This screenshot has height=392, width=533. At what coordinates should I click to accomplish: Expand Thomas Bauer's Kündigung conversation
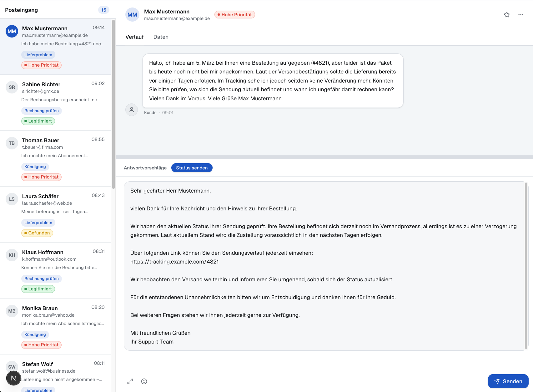pos(56,158)
